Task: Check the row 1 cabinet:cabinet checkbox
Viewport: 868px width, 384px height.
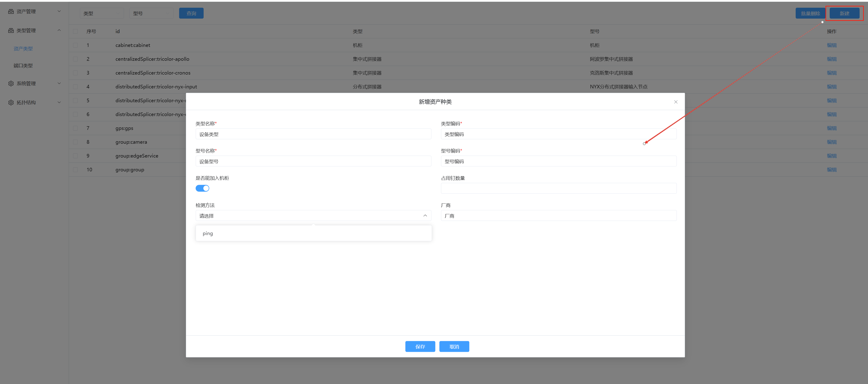Action: point(76,45)
